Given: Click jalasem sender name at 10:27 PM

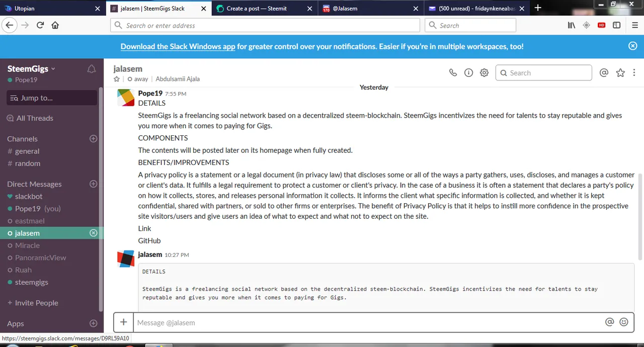Looking at the screenshot, I should pyautogui.click(x=150, y=254).
